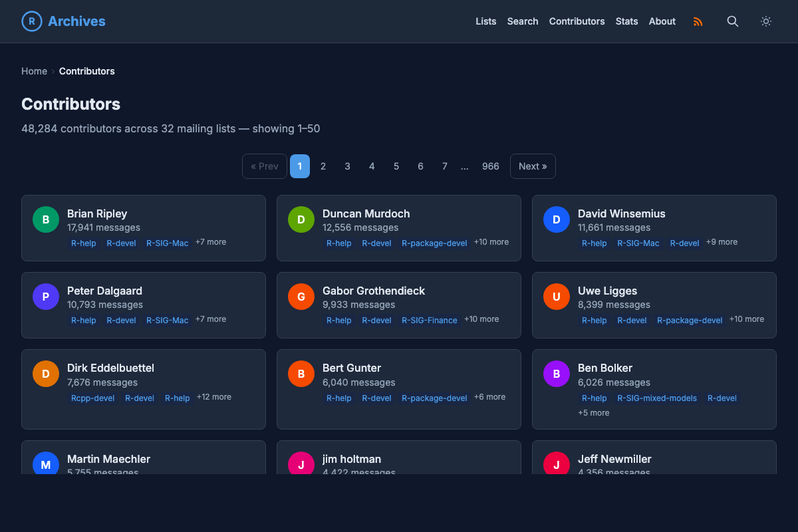Click Ben Bolker's violet avatar
The height and width of the screenshot is (532, 798).
coord(557,374)
